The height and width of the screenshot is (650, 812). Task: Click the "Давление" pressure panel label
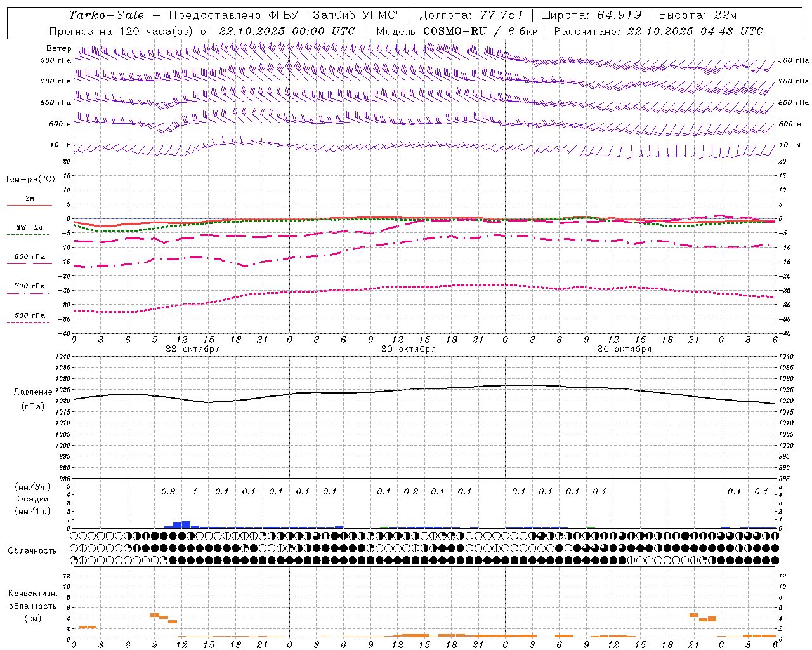tap(33, 392)
